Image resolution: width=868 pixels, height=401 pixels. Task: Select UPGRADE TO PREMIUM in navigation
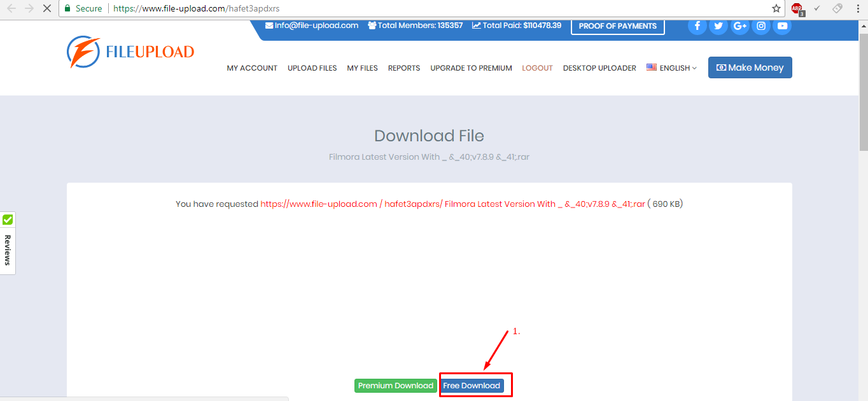coord(471,68)
